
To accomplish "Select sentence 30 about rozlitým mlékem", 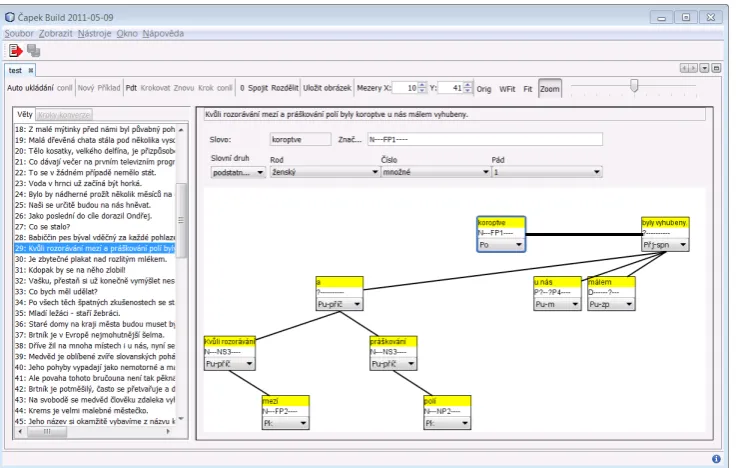I will [95, 259].
